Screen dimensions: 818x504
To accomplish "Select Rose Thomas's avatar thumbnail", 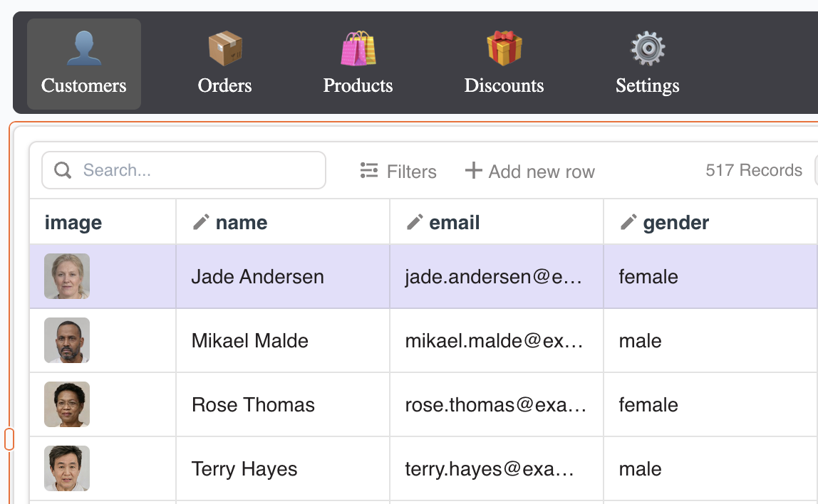I will point(67,404).
